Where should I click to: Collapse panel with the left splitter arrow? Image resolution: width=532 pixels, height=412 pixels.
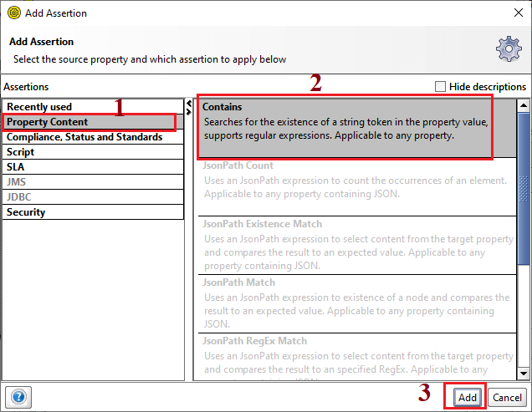(189, 104)
